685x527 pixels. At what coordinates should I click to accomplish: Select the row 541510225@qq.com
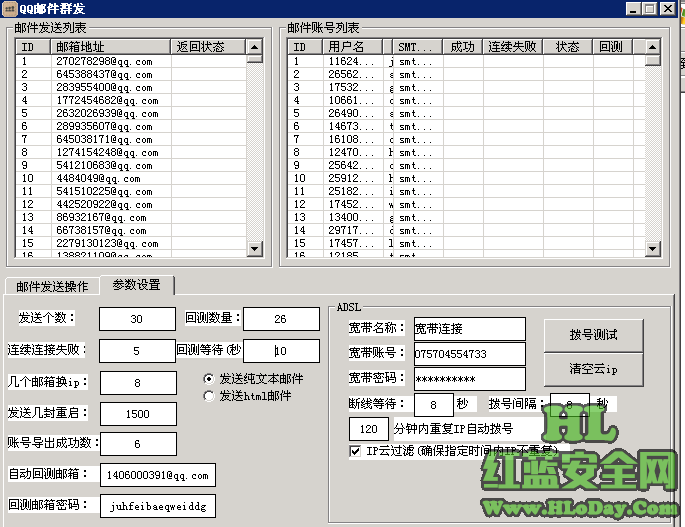click(131, 191)
